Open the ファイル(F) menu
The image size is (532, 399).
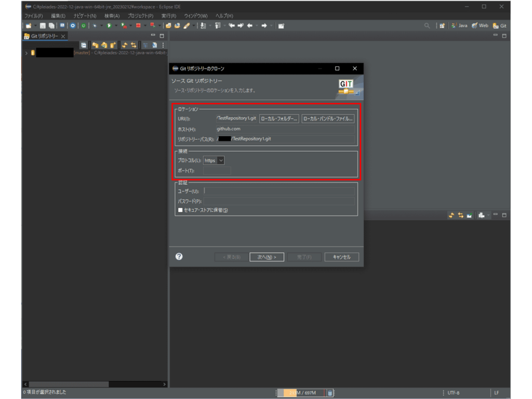click(x=34, y=16)
